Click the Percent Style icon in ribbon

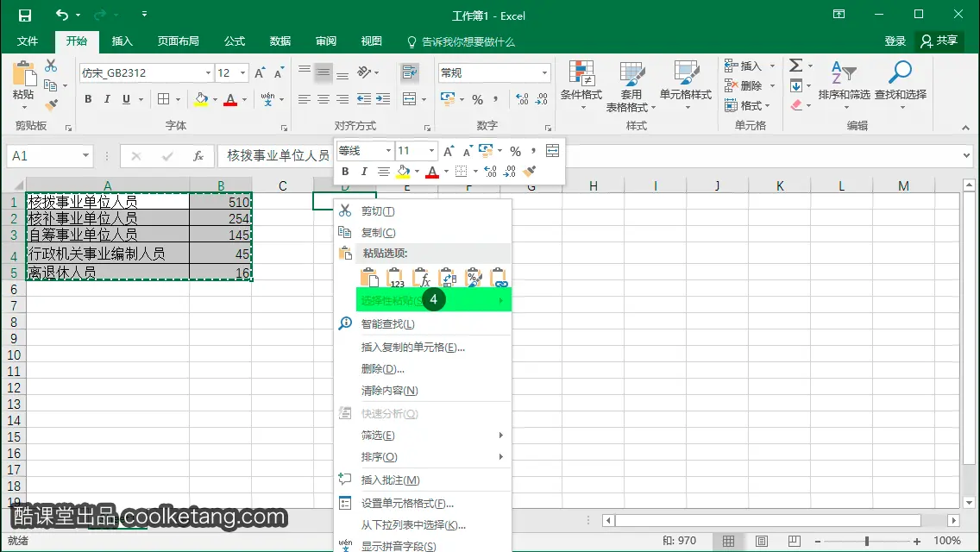(x=478, y=99)
